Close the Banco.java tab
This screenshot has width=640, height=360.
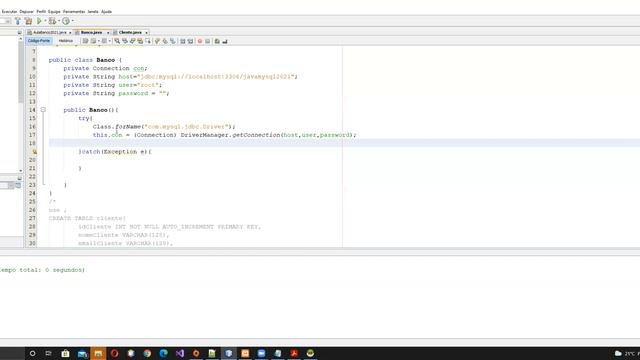(x=108, y=33)
